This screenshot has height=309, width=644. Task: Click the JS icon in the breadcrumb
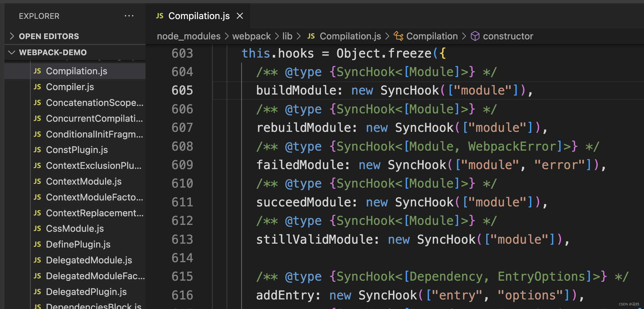(311, 36)
